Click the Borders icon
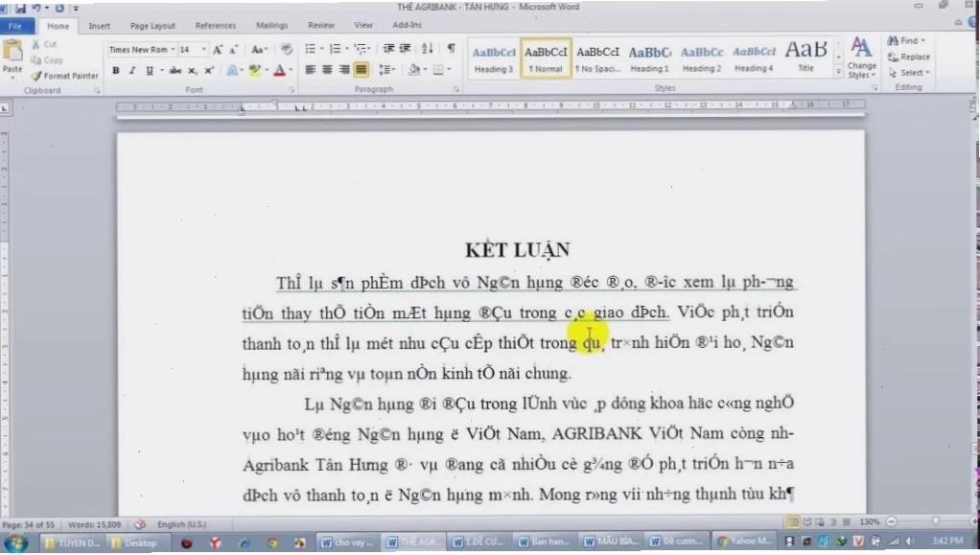Viewport: 980px width, 555px height. click(438, 69)
